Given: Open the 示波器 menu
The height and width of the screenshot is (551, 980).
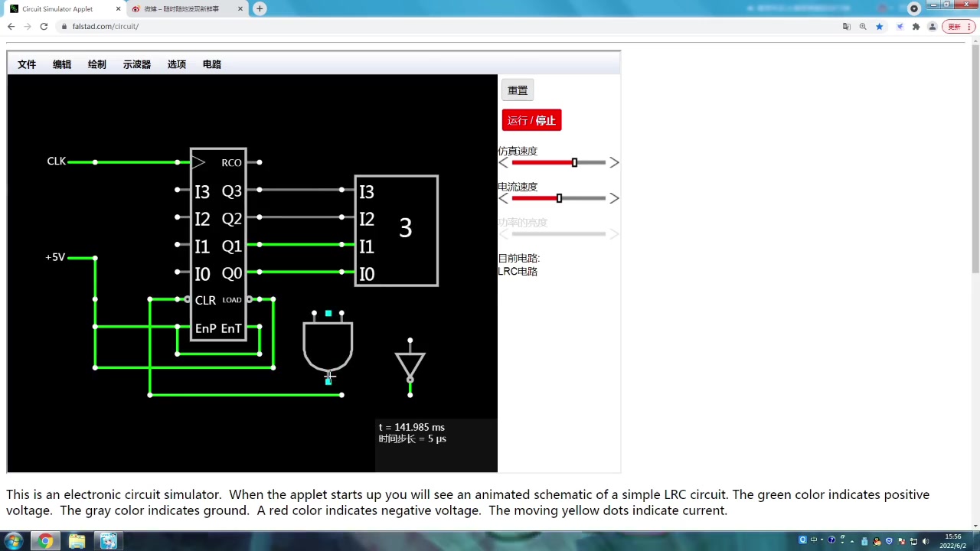Looking at the screenshot, I should click(137, 64).
